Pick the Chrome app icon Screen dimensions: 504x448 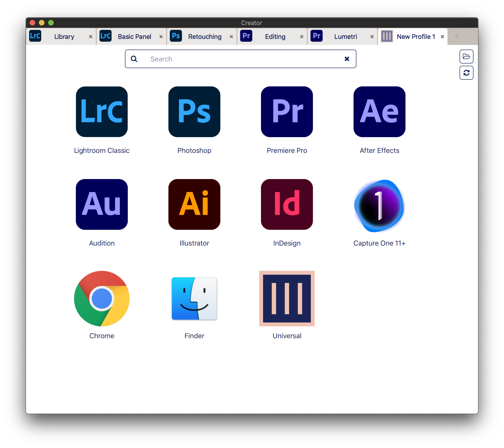102,298
